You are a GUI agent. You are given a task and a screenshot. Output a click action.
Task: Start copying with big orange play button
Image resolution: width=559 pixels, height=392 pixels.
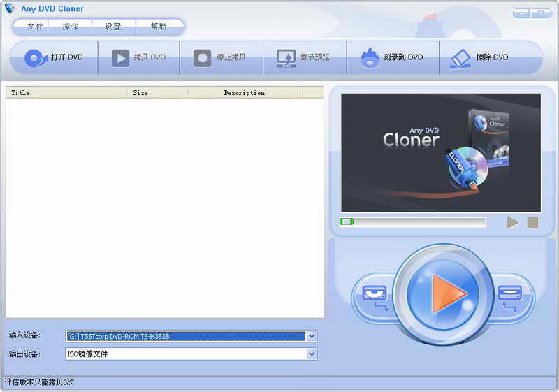[443, 293]
